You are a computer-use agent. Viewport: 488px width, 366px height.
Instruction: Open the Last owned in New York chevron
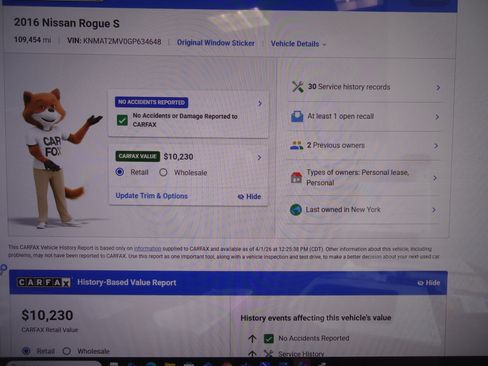[x=434, y=210]
